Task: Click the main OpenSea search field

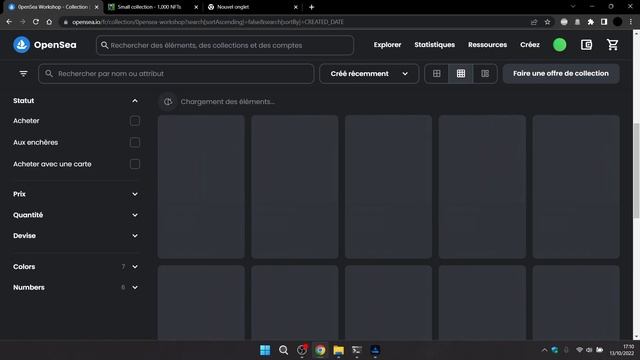Action: pyautogui.click(x=225, y=45)
